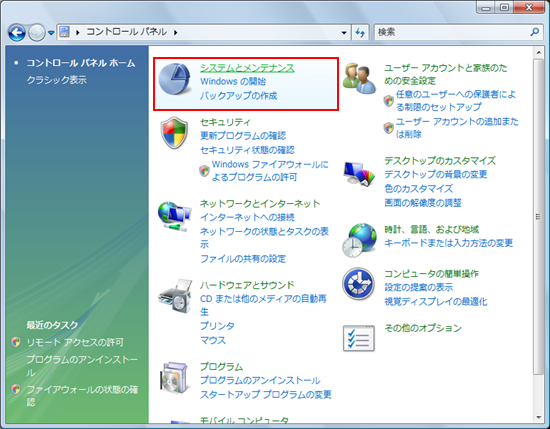The width and height of the screenshot is (550, 429).
Task: Expand arrow before コントロール パネル breadcrumb
Action: coord(78,33)
